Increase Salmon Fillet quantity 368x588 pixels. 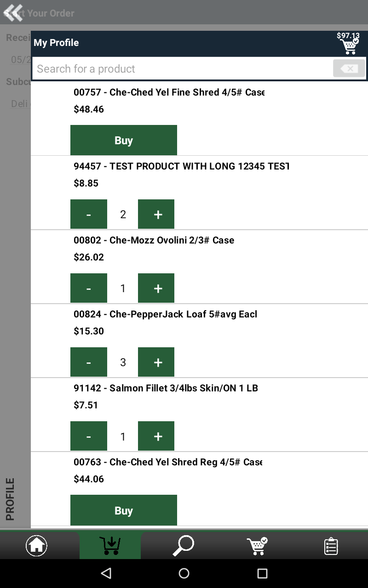pyautogui.click(x=156, y=436)
